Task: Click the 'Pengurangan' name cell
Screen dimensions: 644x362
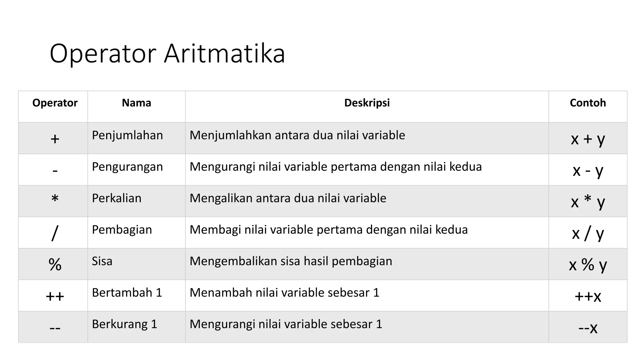Action: click(x=136, y=170)
